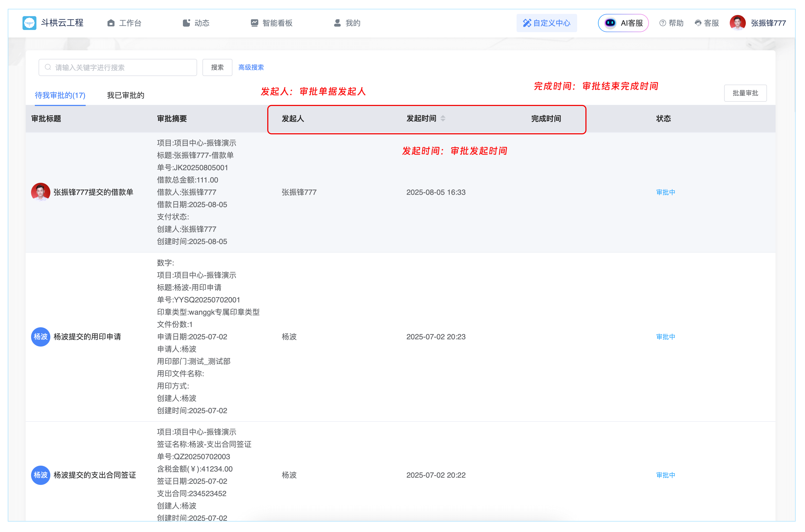This screenshot has width=805, height=532.
Task: Click 审批中 status for 支出合同签证 row
Action: click(665, 475)
